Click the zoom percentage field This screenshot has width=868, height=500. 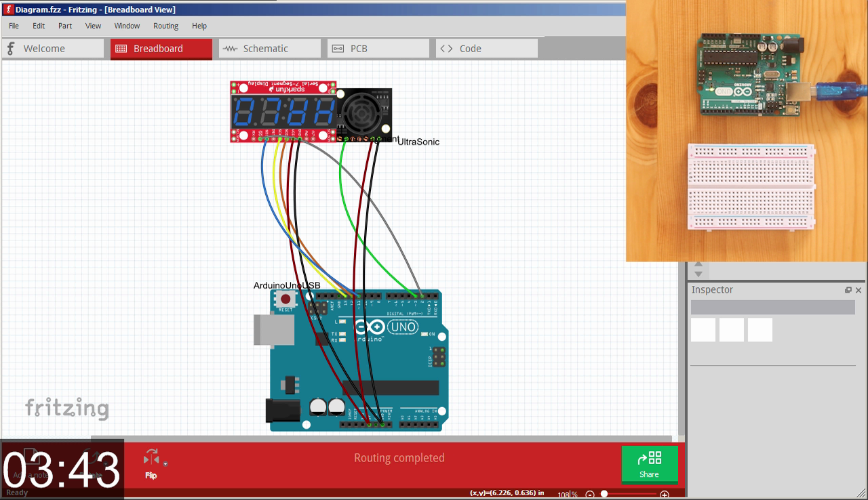[567, 495]
